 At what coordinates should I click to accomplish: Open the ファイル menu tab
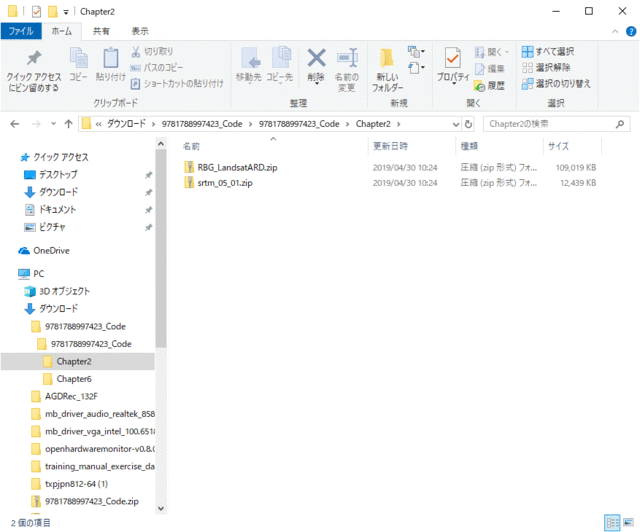[21, 31]
